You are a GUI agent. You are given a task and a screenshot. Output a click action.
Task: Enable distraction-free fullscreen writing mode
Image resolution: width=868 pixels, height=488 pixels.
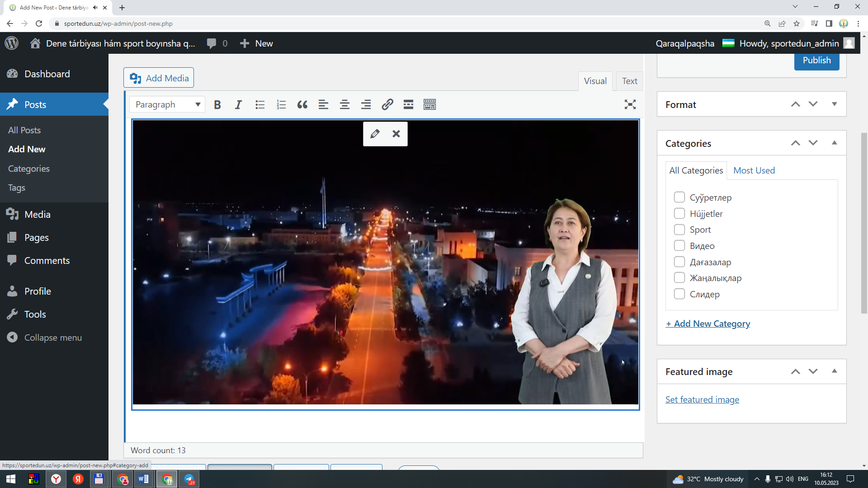630,105
